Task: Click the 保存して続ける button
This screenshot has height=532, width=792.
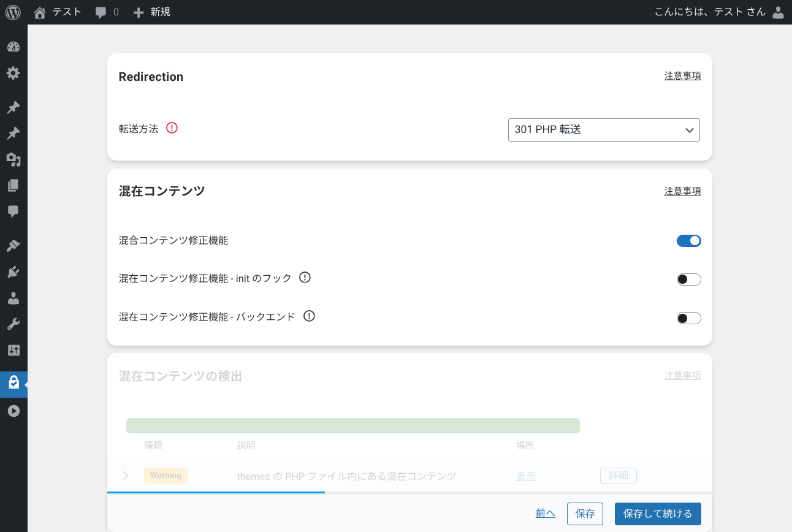Action: (x=657, y=514)
